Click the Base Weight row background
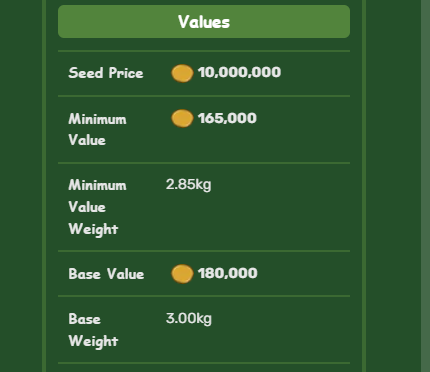 tap(204, 329)
